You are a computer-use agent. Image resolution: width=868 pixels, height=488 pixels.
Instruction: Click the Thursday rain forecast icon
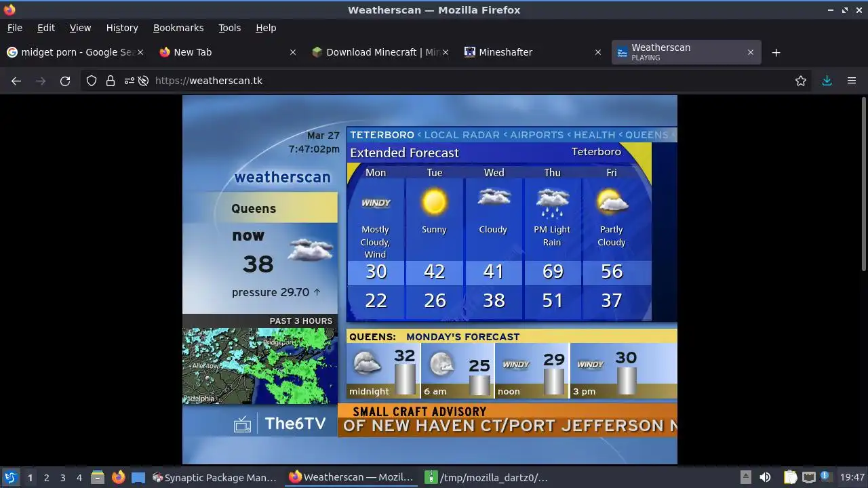pyautogui.click(x=553, y=203)
